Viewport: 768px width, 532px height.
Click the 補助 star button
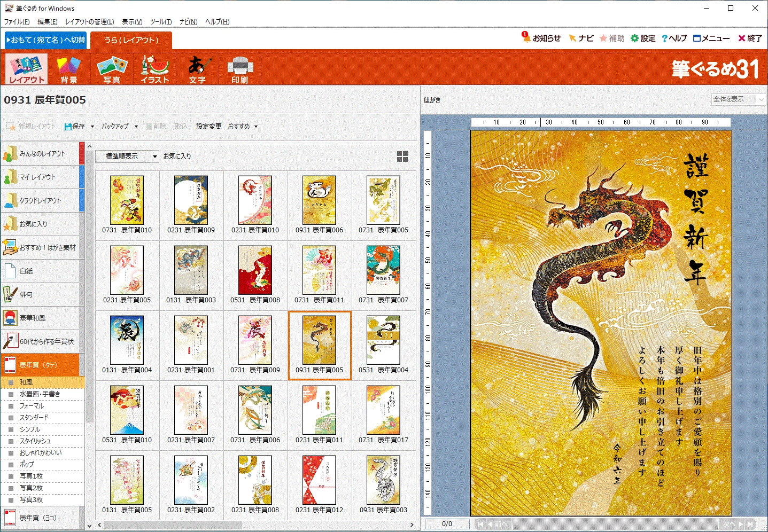point(612,38)
